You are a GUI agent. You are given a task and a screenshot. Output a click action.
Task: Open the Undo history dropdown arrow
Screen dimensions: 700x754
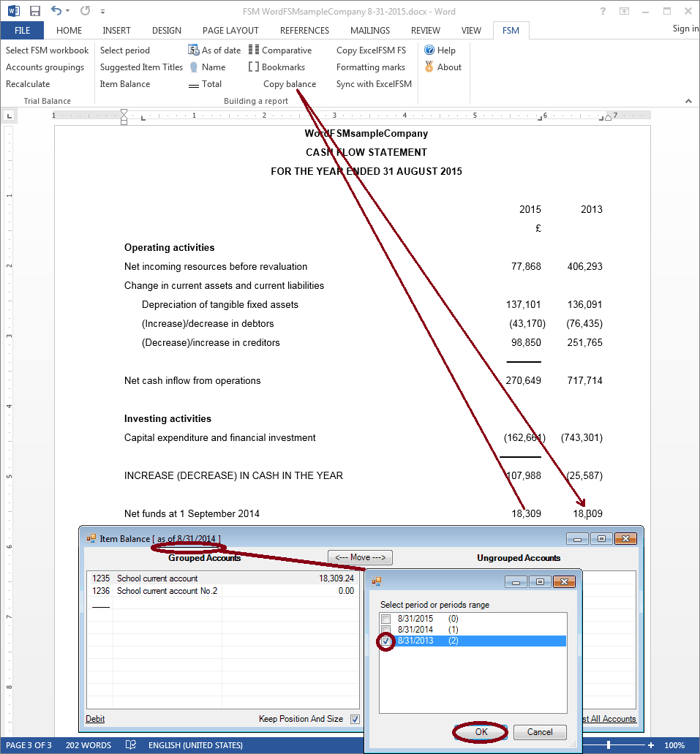pyautogui.click(x=67, y=11)
